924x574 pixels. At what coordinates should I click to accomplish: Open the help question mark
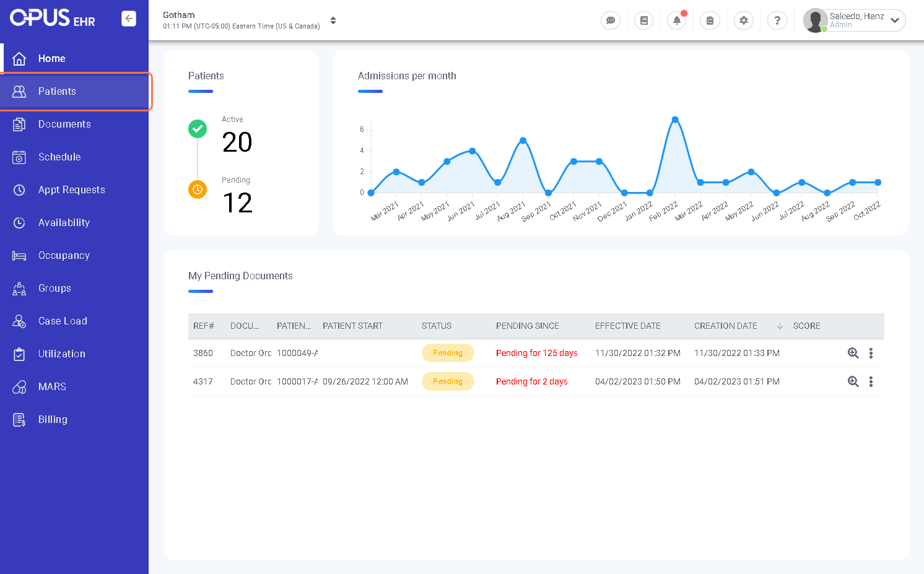tap(777, 20)
